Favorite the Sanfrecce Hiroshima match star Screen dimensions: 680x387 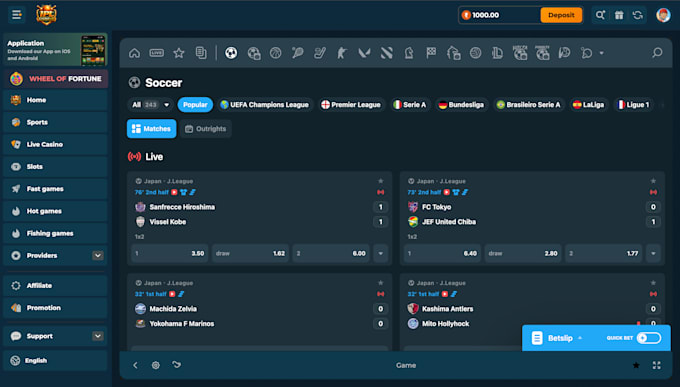pos(380,181)
